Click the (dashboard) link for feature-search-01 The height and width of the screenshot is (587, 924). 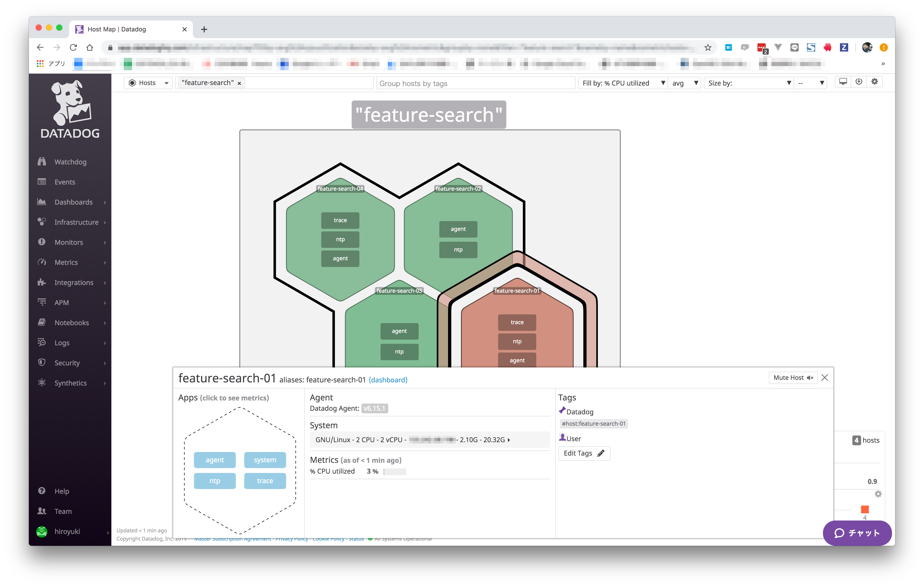[x=387, y=380]
